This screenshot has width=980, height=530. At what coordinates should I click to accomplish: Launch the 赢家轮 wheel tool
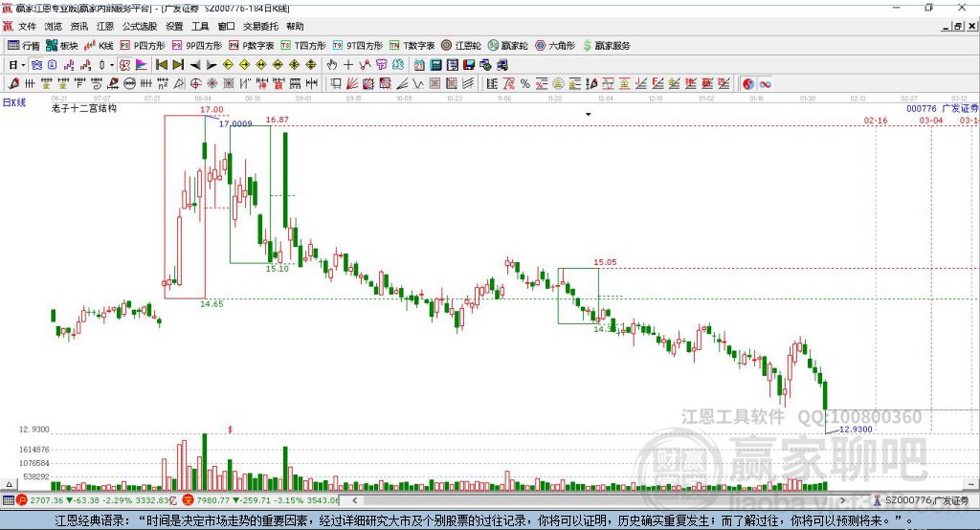pyautogui.click(x=507, y=46)
